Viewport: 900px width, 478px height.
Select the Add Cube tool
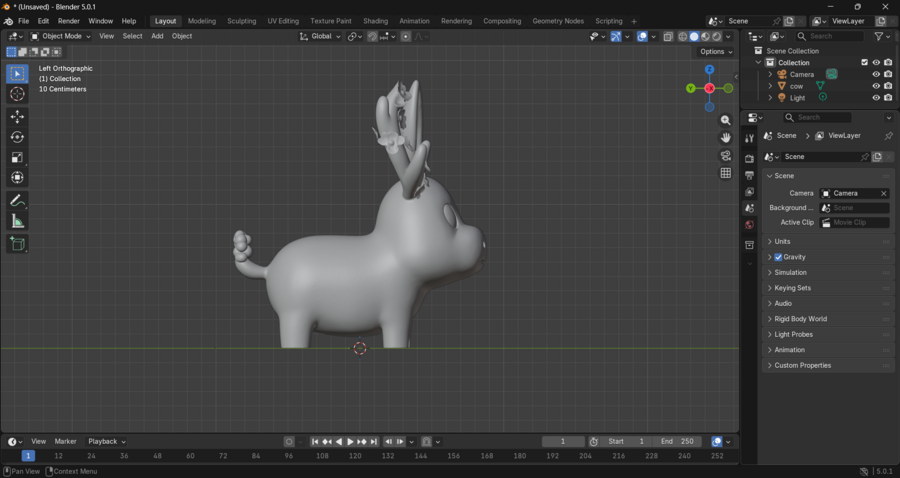point(17,243)
